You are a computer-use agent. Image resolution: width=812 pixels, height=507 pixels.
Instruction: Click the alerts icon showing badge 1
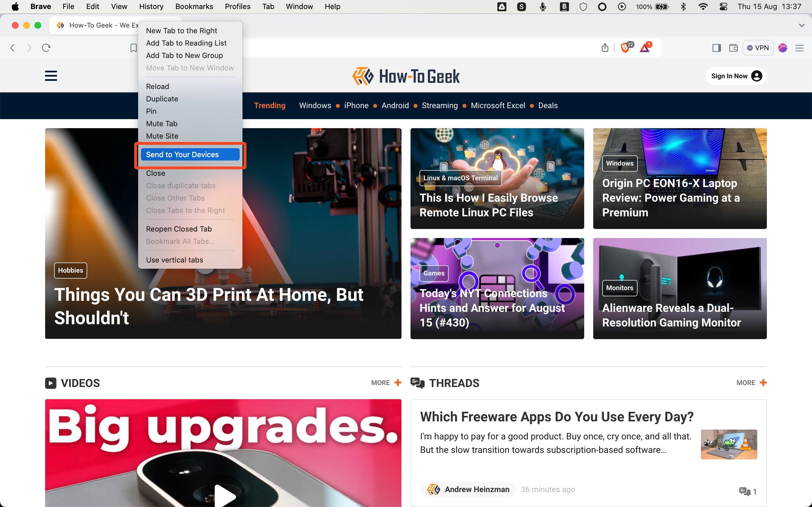click(x=644, y=47)
